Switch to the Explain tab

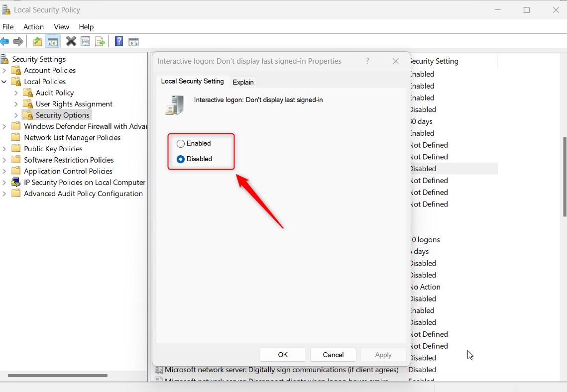pyautogui.click(x=243, y=82)
